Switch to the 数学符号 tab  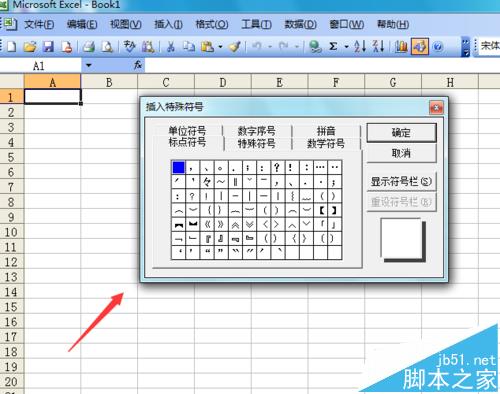click(326, 144)
